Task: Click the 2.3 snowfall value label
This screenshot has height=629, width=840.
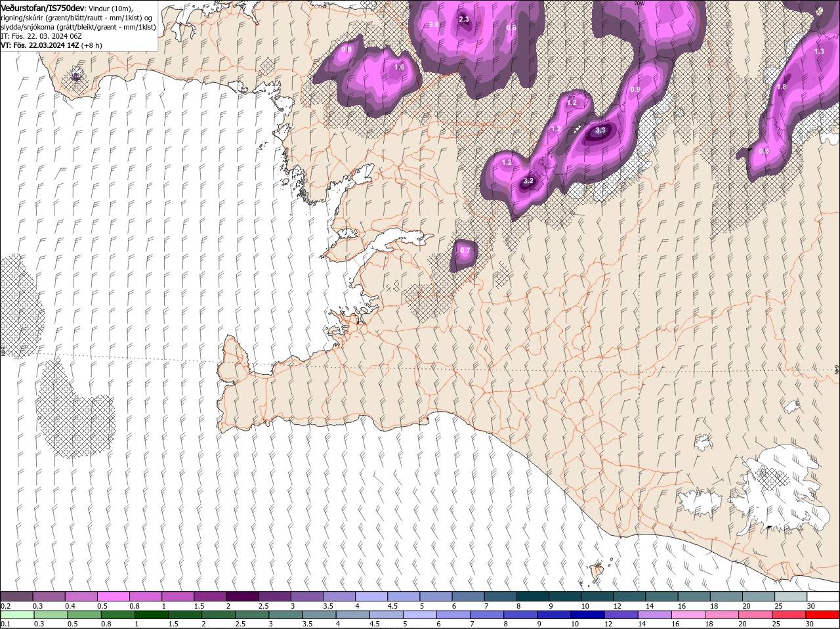Action: click(464, 19)
